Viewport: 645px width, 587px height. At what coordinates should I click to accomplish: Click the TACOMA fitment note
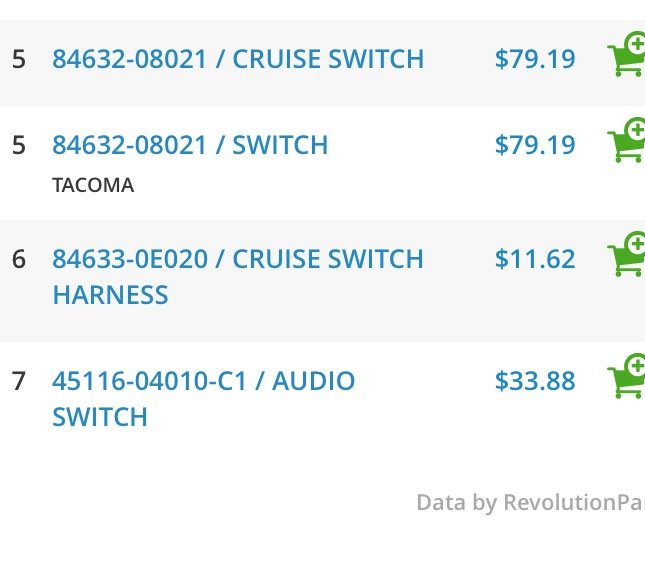click(93, 185)
